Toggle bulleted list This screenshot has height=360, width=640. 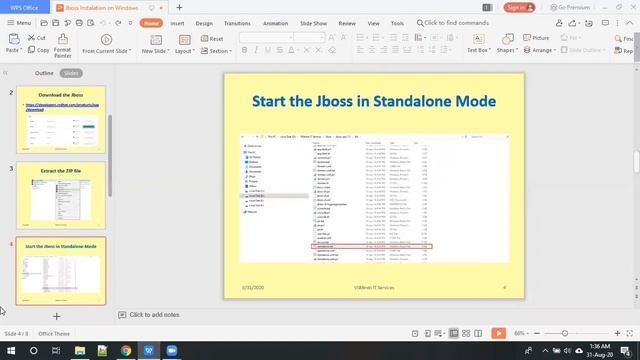click(360, 38)
